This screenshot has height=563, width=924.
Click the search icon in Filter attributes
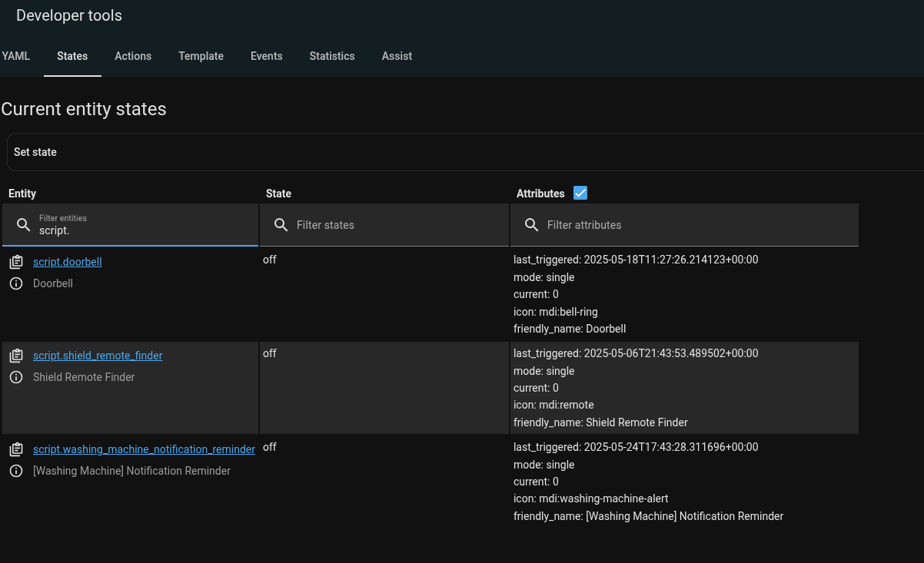tap(531, 225)
